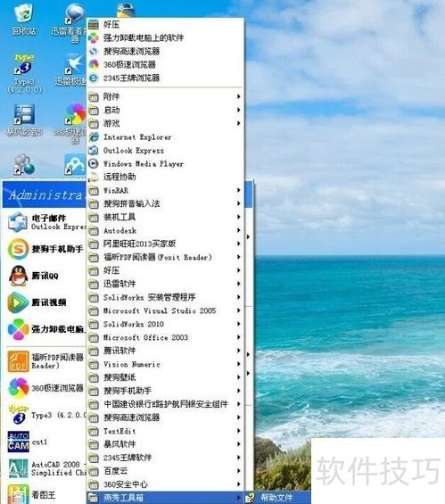Screen dimensions: 445x504
Task: Open the 好压 program folder with arrow
Action: (x=165, y=270)
